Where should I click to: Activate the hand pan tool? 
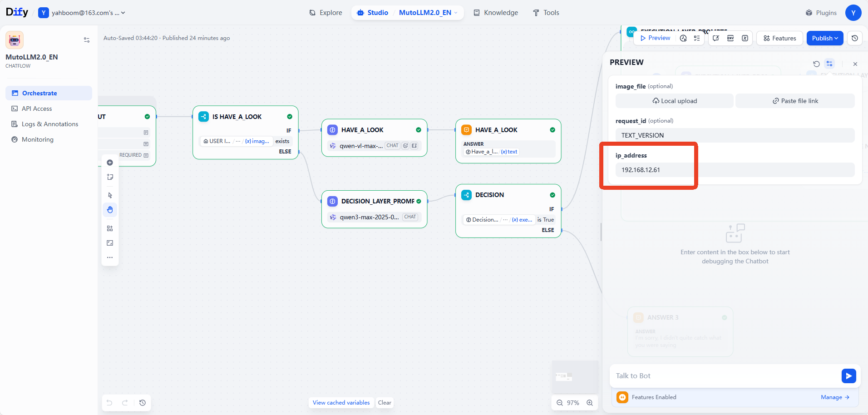[x=110, y=210]
